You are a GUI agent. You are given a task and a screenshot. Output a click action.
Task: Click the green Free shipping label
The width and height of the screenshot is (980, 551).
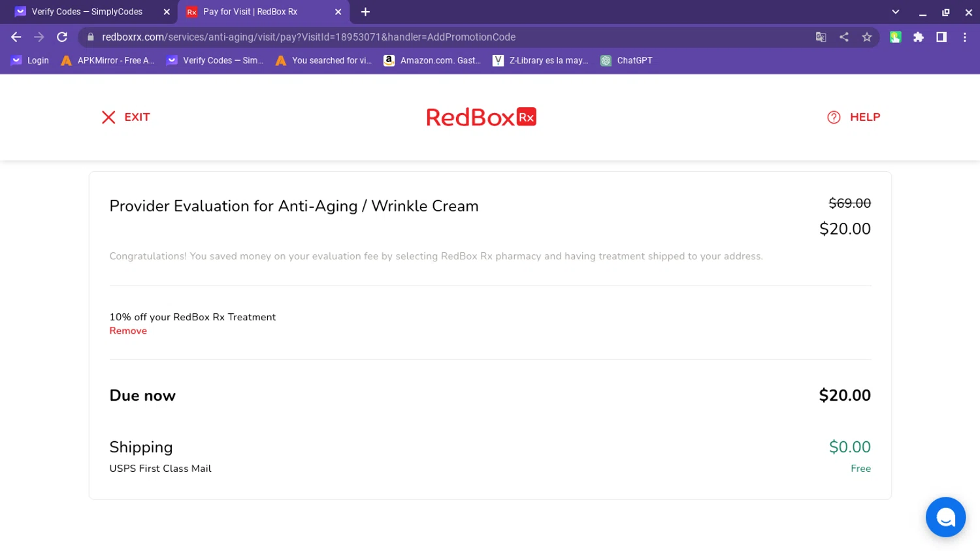(860, 469)
